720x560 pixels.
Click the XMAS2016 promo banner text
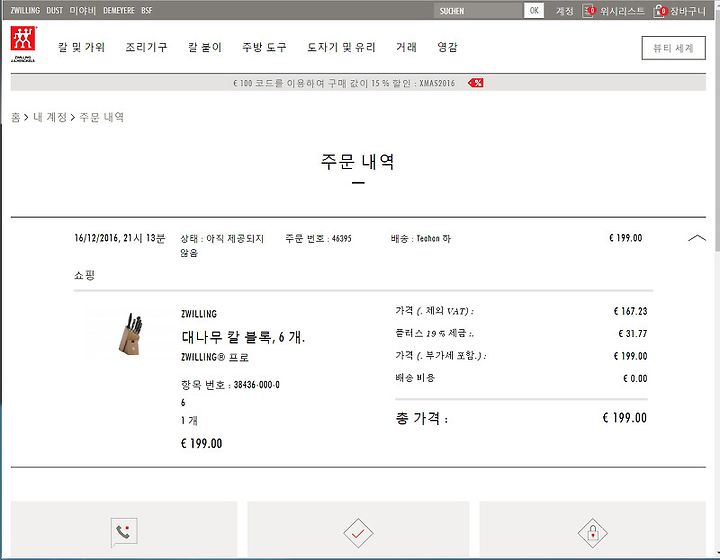click(x=344, y=83)
